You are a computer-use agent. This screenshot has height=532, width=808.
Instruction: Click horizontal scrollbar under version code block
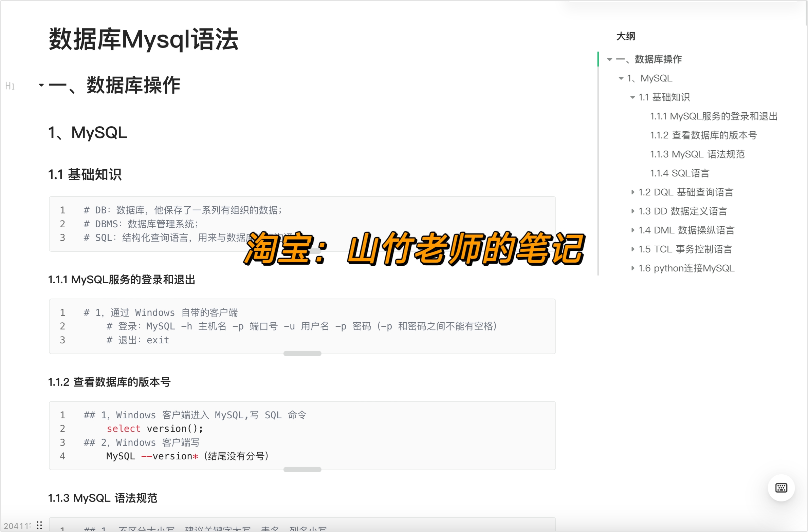tap(302, 470)
